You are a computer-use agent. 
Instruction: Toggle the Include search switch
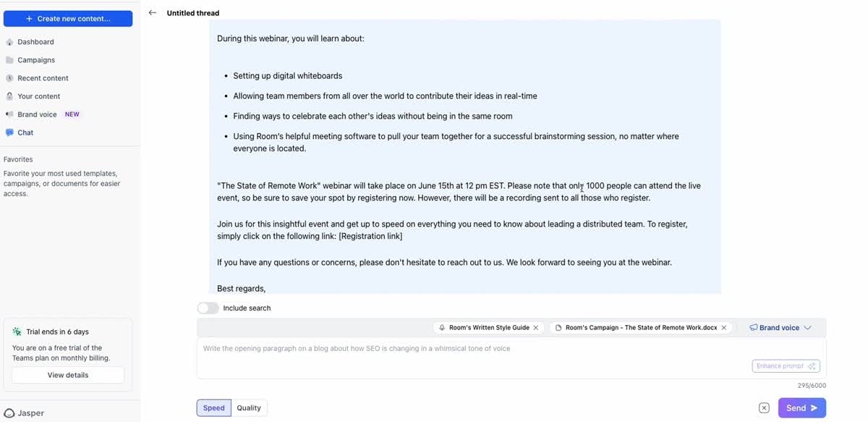208,308
